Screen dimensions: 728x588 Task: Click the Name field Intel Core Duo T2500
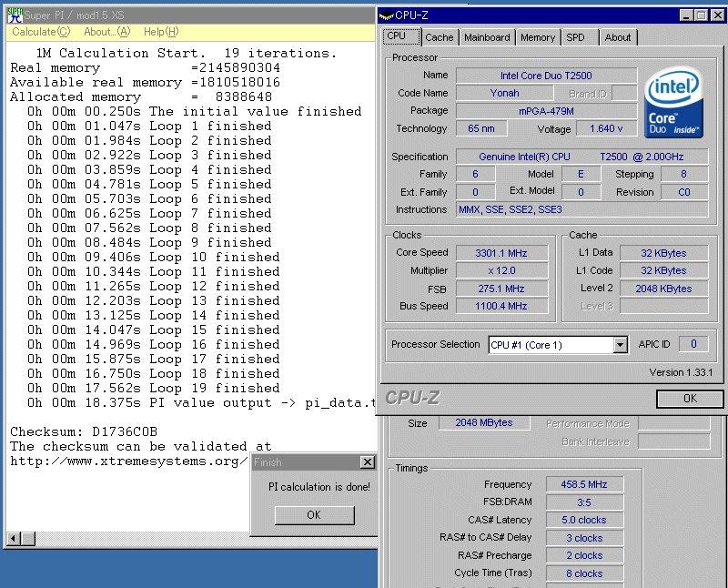pyautogui.click(x=546, y=76)
